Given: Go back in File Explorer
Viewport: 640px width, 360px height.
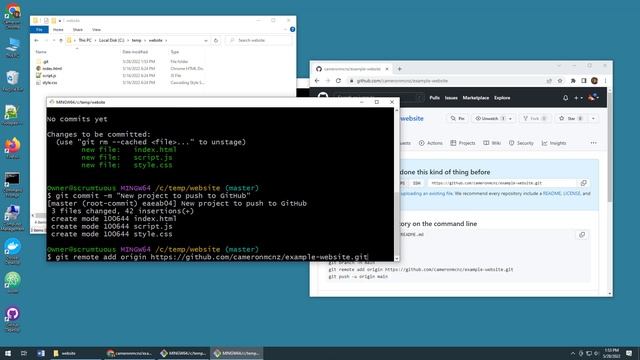Looking at the screenshot, I should [36, 40].
